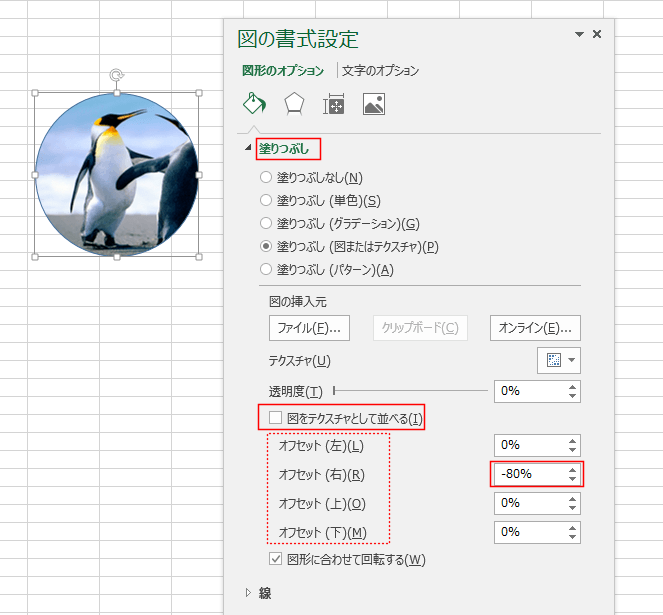This screenshot has height=615, width=663.
Task: Click the rotation handle above the penguin picture
Action: click(x=117, y=75)
